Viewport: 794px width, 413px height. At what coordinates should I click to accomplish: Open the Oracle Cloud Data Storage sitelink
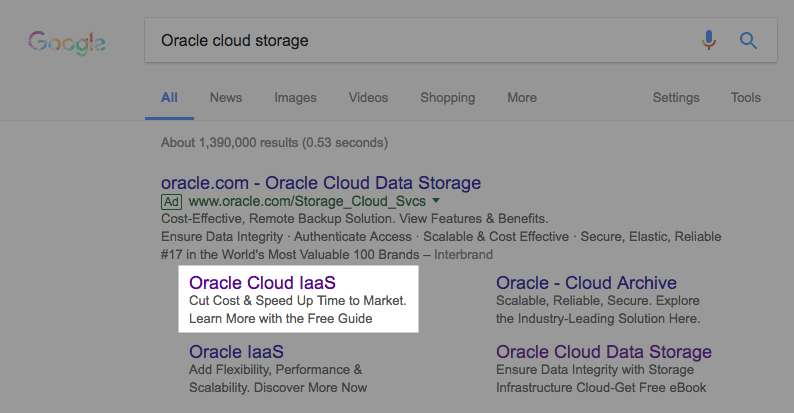(x=603, y=352)
